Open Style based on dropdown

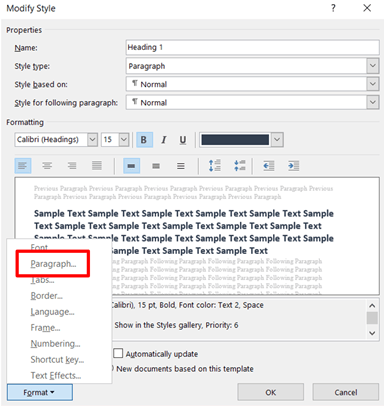[373, 84]
